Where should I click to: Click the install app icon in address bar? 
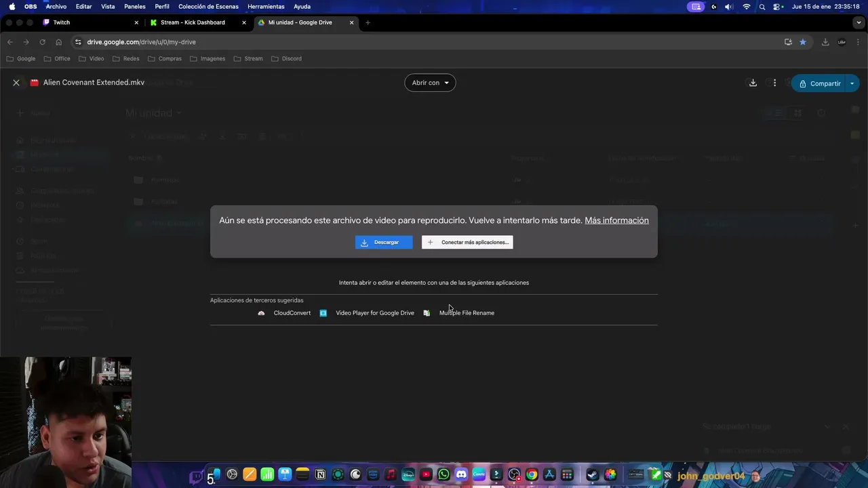[x=788, y=42]
